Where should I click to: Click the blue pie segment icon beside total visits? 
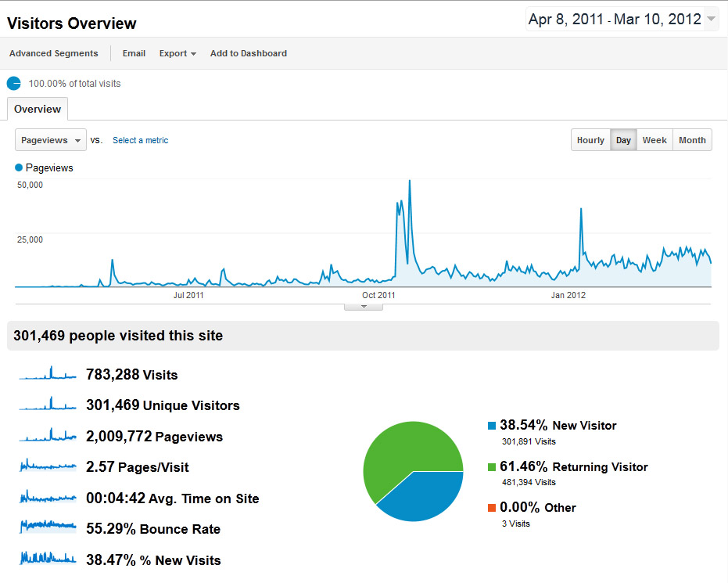click(14, 83)
